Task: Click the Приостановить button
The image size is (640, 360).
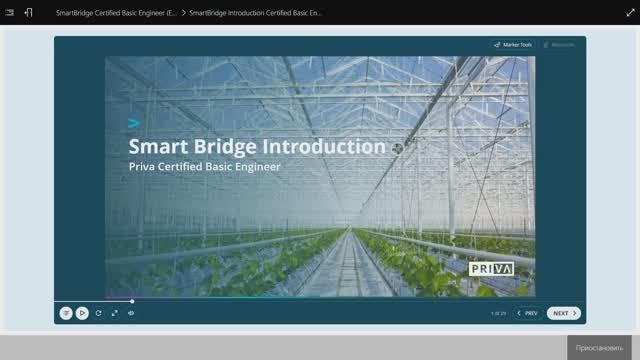Action: pos(599,348)
